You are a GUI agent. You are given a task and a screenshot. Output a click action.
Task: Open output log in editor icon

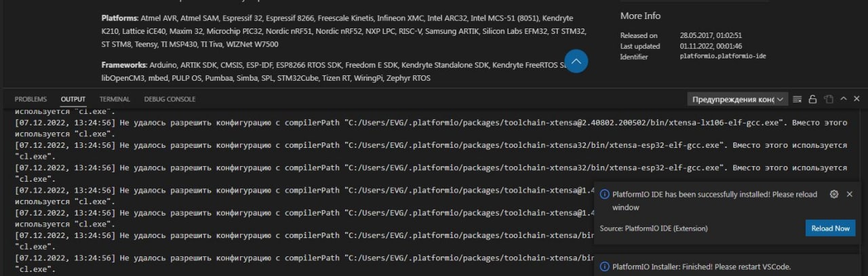pos(828,99)
